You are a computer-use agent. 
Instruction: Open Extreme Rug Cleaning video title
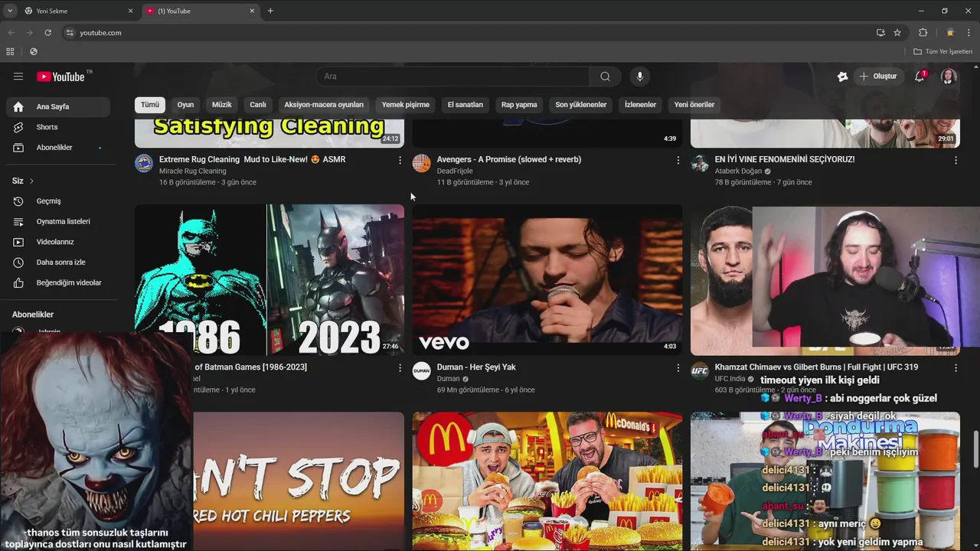click(253, 159)
